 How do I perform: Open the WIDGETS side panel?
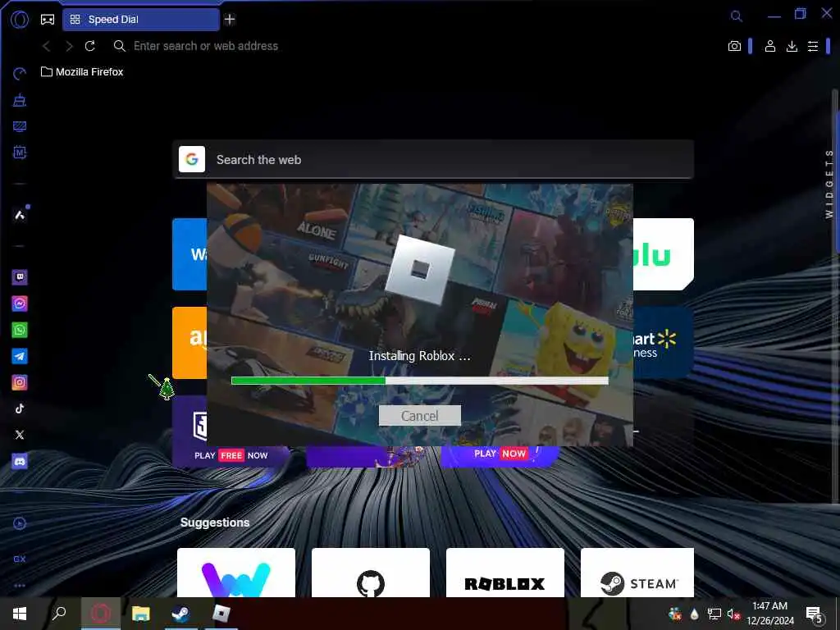(x=829, y=184)
